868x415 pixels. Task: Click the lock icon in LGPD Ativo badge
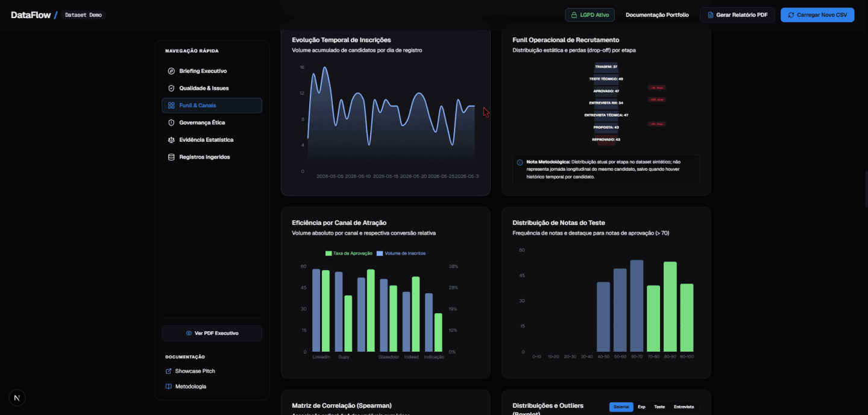click(x=574, y=15)
